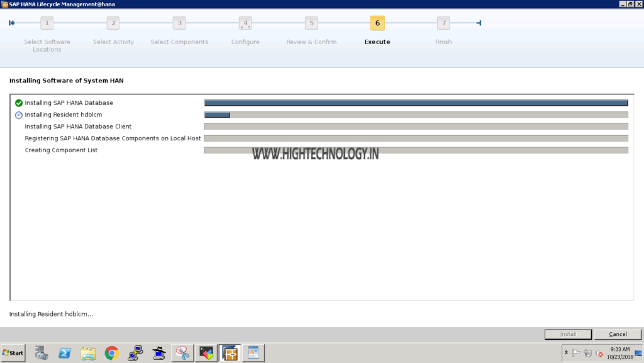
Task: Click the muted volume tray icon
Action: click(x=599, y=353)
